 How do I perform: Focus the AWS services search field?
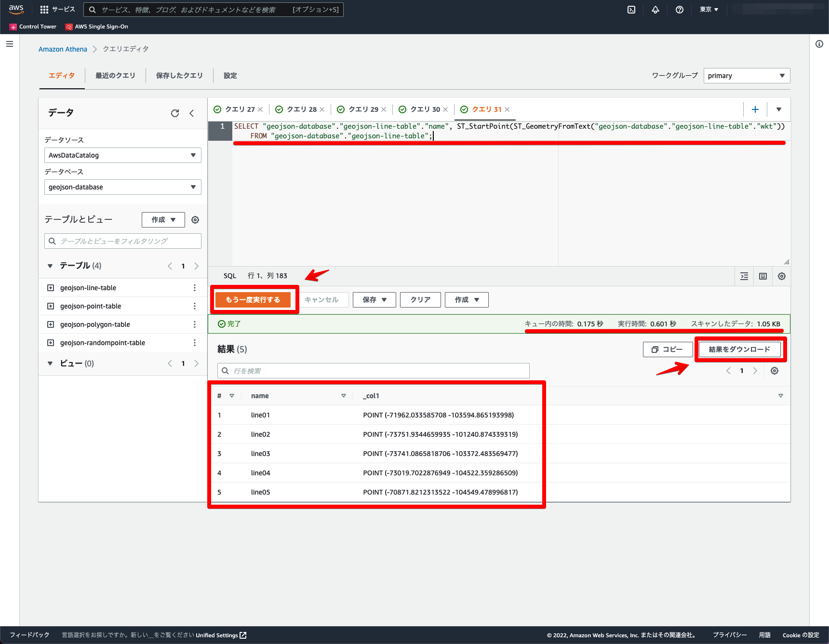[x=214, y=10]
